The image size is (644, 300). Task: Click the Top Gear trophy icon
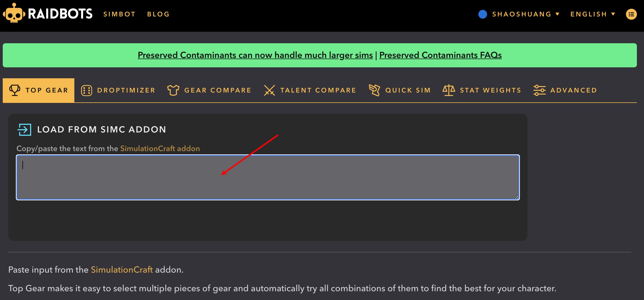coord(14,90)
